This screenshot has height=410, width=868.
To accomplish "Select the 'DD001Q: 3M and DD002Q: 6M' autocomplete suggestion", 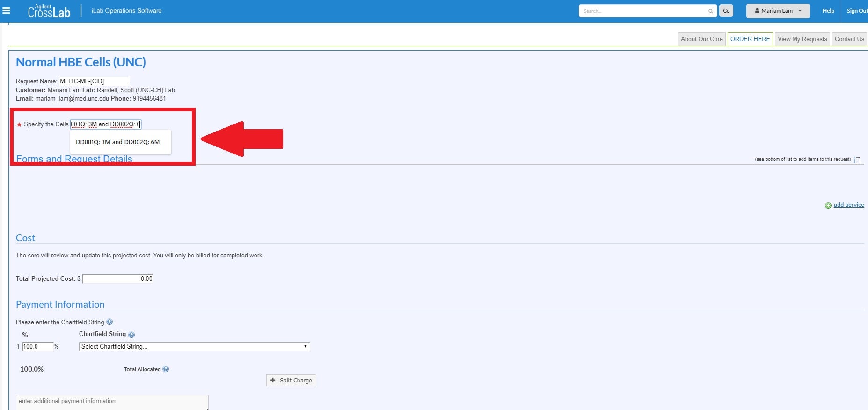I will 118,142.
